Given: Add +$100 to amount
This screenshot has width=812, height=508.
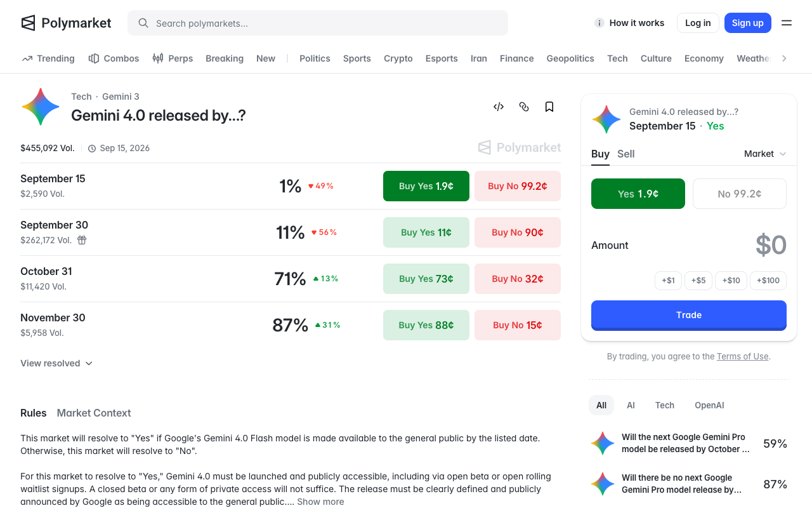Looking at the screenshot, I should pos(768,280).
